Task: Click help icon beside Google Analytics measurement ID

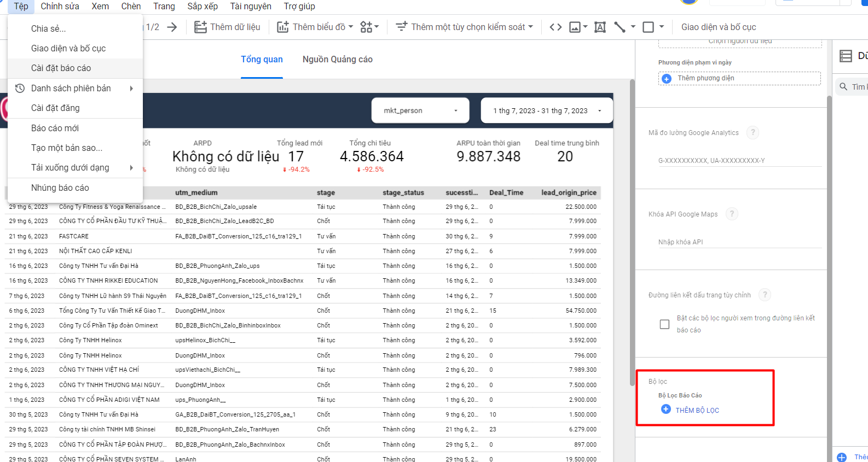Action: coord(753,132)
